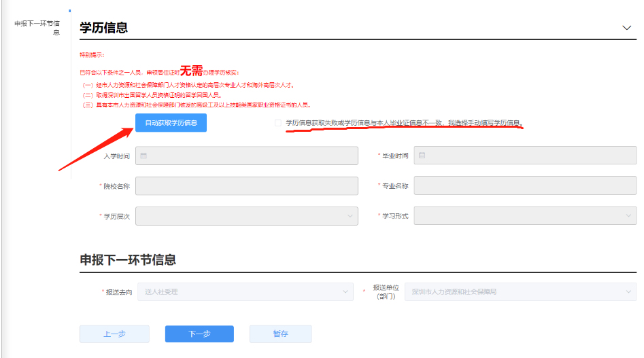Click the 申报下一环节信息 section heading

(128, 260)
